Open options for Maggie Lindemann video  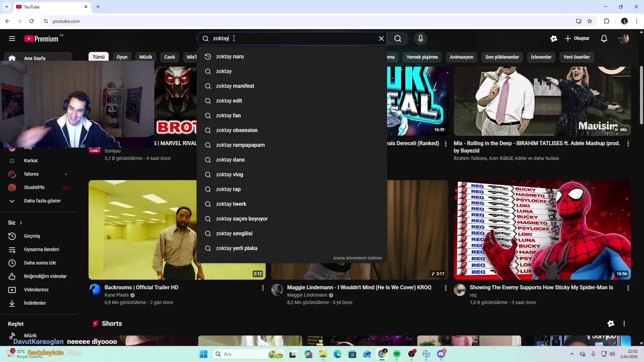445,288
